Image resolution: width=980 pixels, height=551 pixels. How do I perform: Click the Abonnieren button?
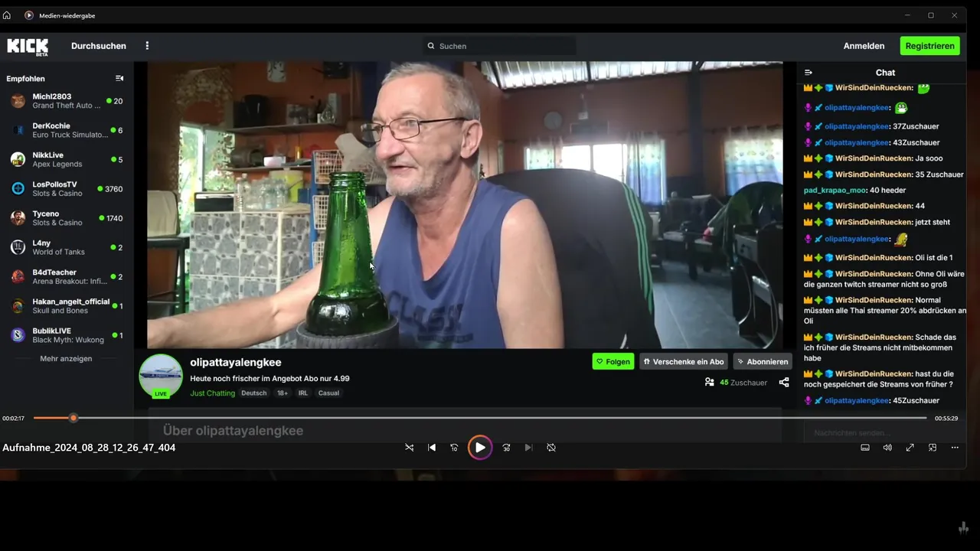763,361
